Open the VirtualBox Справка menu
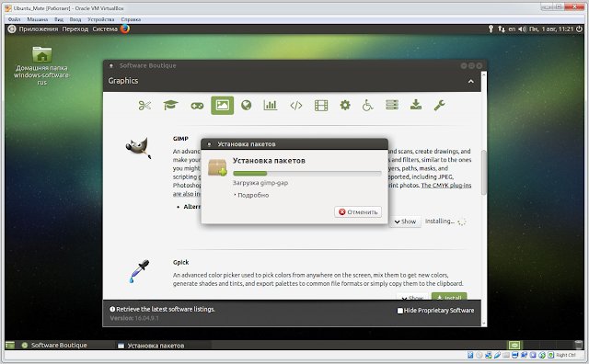Viewport: 589px width, 364px height. [131, 19]
